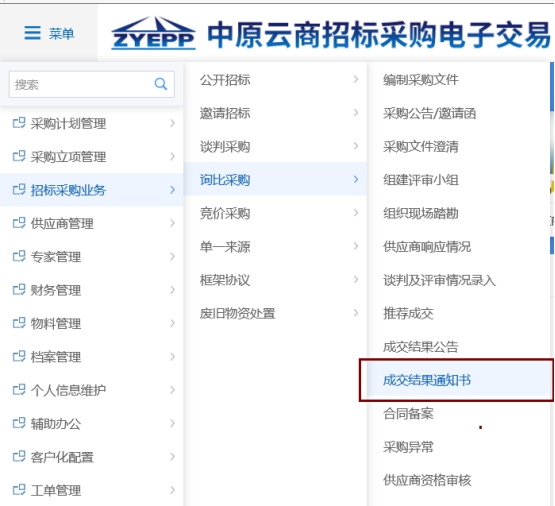Click icon beside 专家管理
The height and width of the screenshot is (506, 555).
click(19, 257)
